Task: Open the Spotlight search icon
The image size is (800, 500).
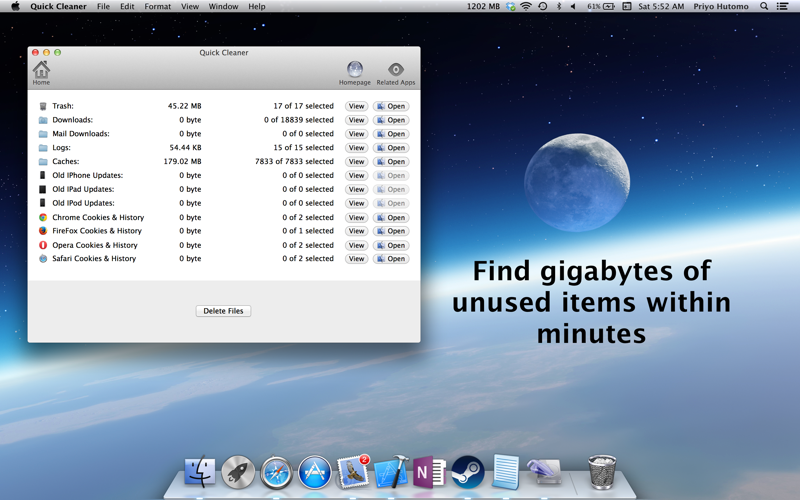Action: click(764, 6)
